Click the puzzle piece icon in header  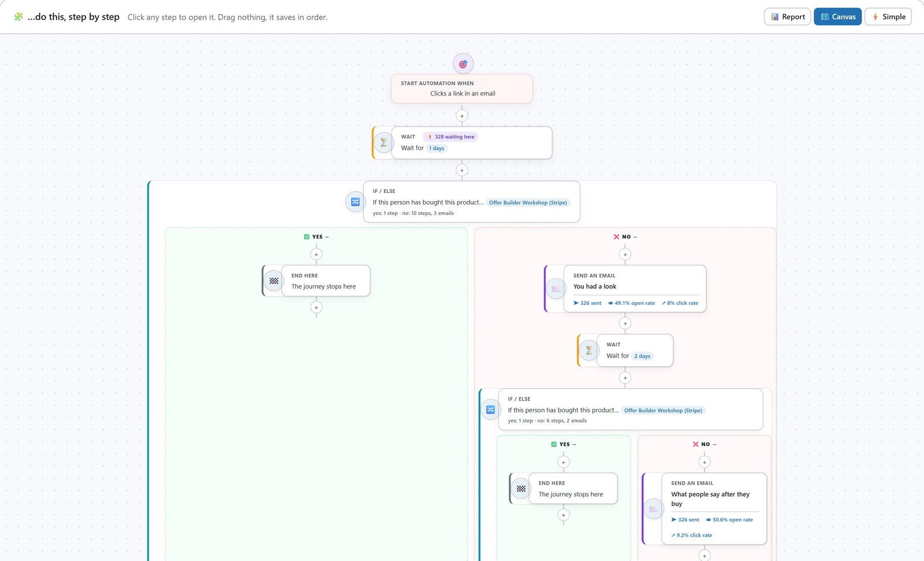[18, 17]
